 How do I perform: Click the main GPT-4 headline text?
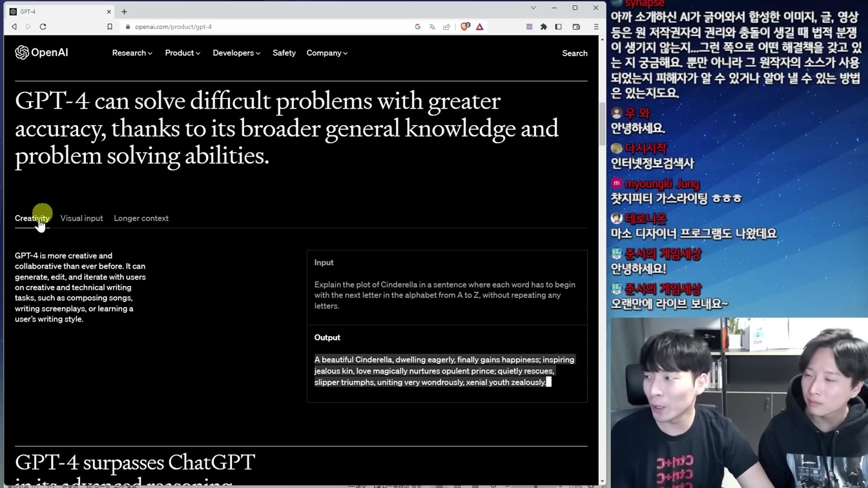click(x=286, y=128)
